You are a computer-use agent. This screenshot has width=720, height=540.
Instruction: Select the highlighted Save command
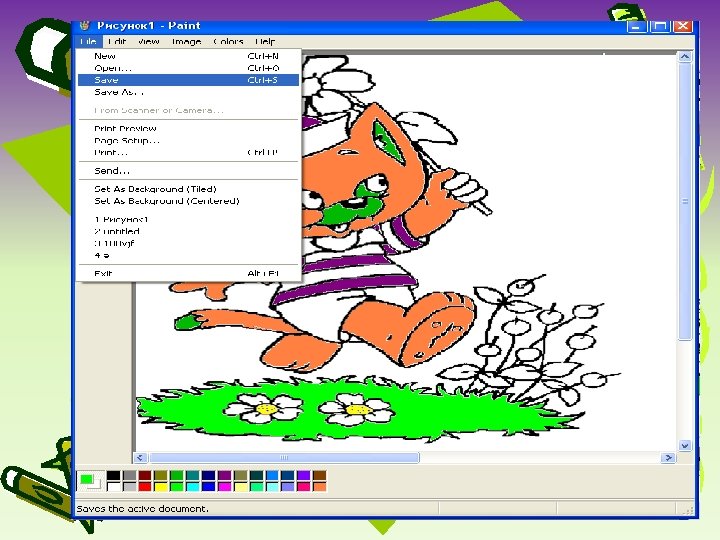click(188, 80)
